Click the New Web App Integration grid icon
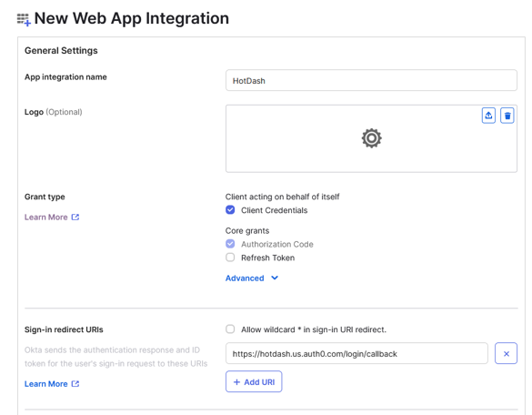 (24, 19)
